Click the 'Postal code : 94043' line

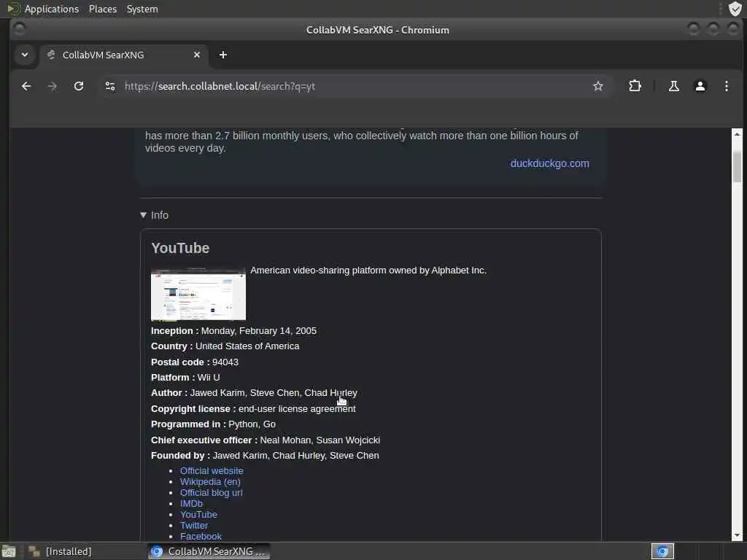click(x=194, y=362)
